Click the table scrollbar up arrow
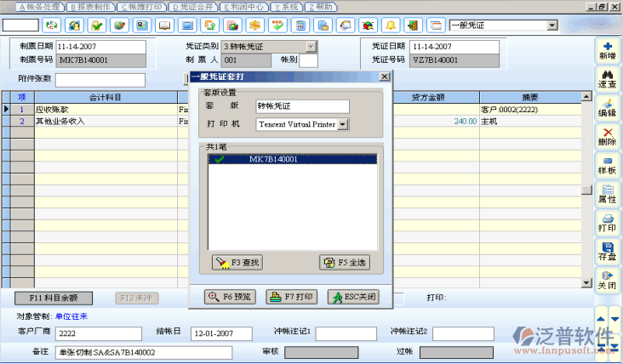This screenshot has width=623, height=364. 587,96
